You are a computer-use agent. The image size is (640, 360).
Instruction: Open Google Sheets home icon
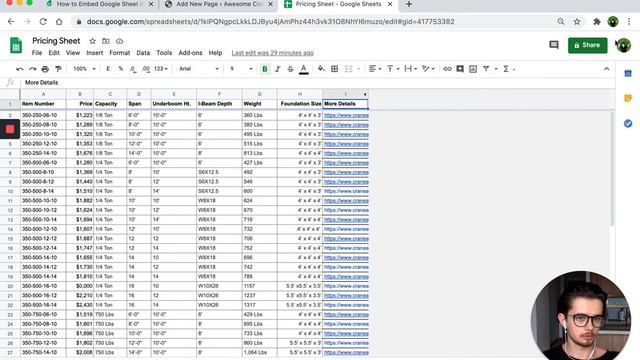(x=16, y=45)
